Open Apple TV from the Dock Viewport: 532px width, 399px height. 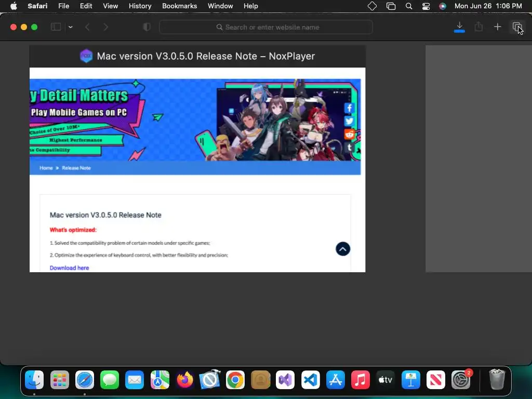click(385, 380)
